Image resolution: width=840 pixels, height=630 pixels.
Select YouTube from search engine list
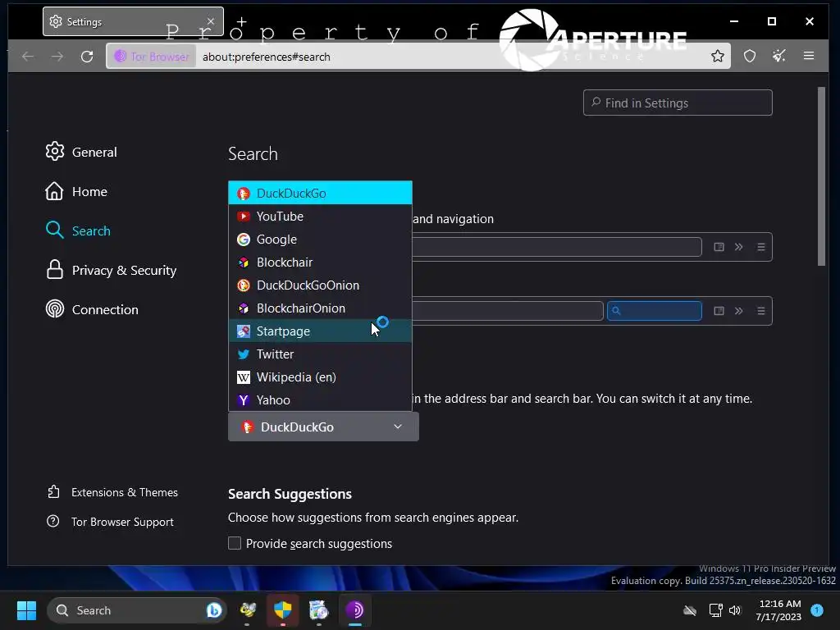pyautogui.click(x=320, y=217)
